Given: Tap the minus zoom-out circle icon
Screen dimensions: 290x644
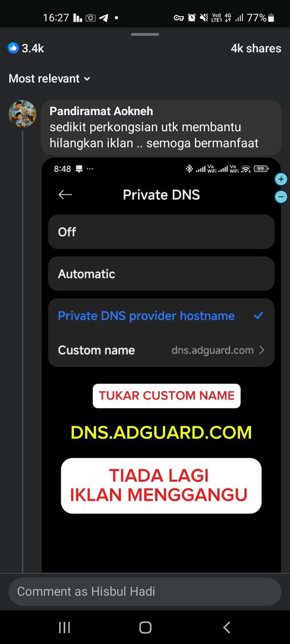Looking at the screenshot, I should point(281,197).
